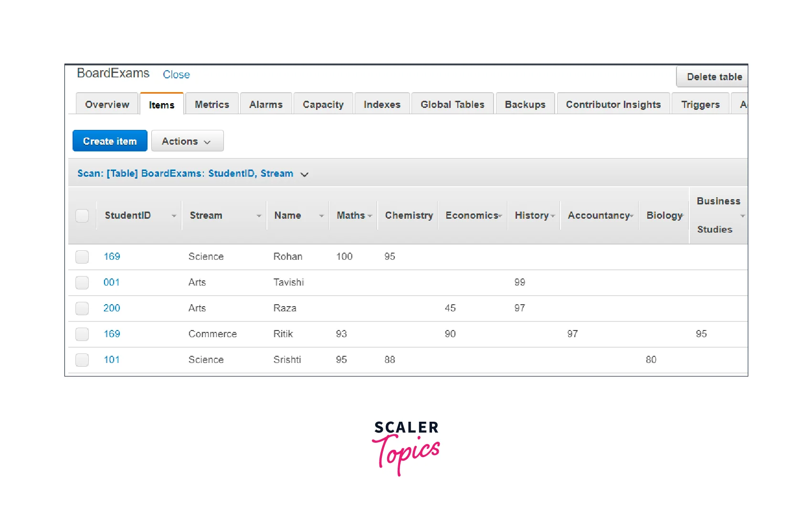Image resolution: width=812 pixels, height=522 pixels.
Task: Select the checkbox for Rohan's row
Action: click(x=82, y=257)
